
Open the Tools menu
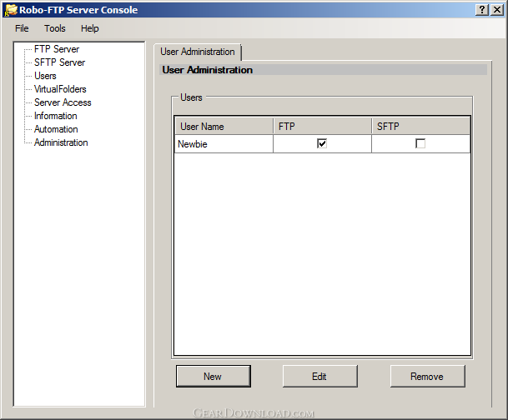click(x=55, y=28)
